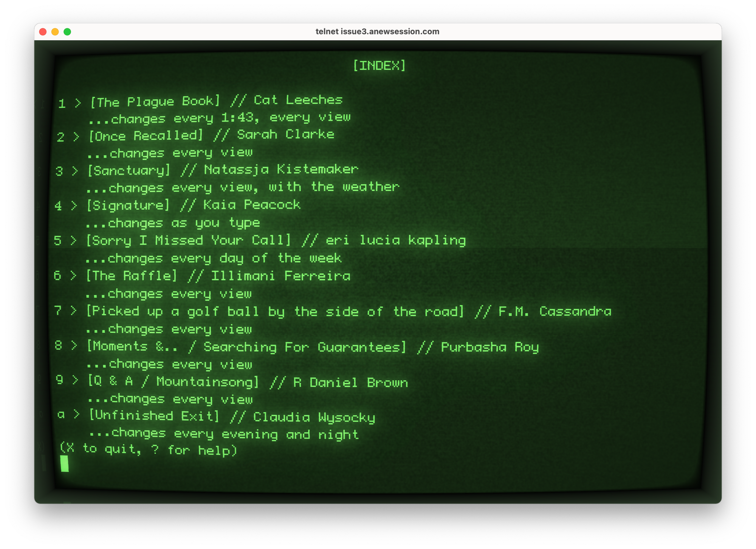
Task: Click the '(X to quit, ? for help)' prompt
Action: point(149,449)
